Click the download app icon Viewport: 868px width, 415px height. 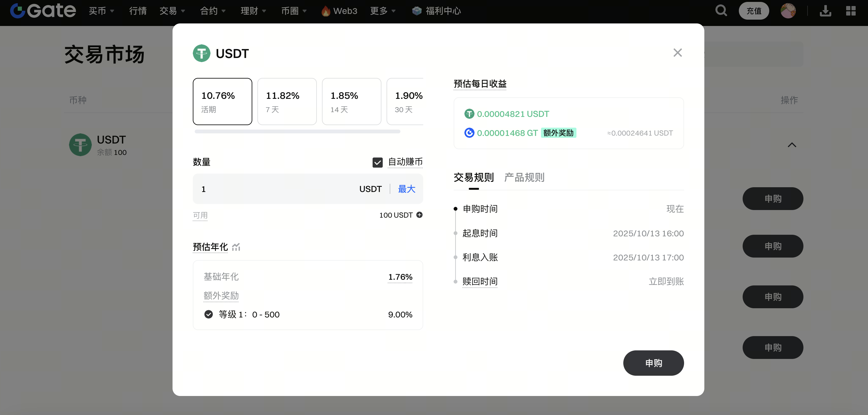(825, 11)
